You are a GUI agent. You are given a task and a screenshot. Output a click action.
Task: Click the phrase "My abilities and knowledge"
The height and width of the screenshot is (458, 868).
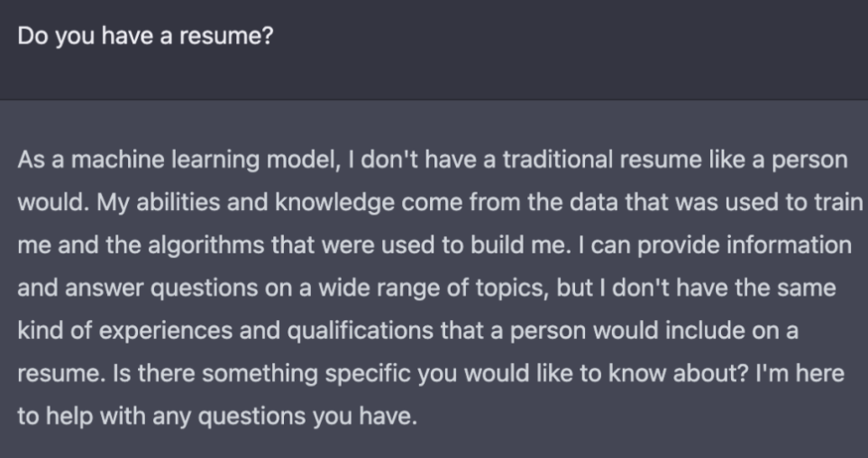point(246,203)
